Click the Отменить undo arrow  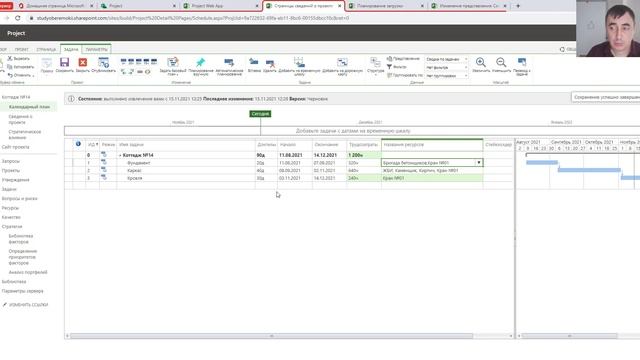(10, 75)
